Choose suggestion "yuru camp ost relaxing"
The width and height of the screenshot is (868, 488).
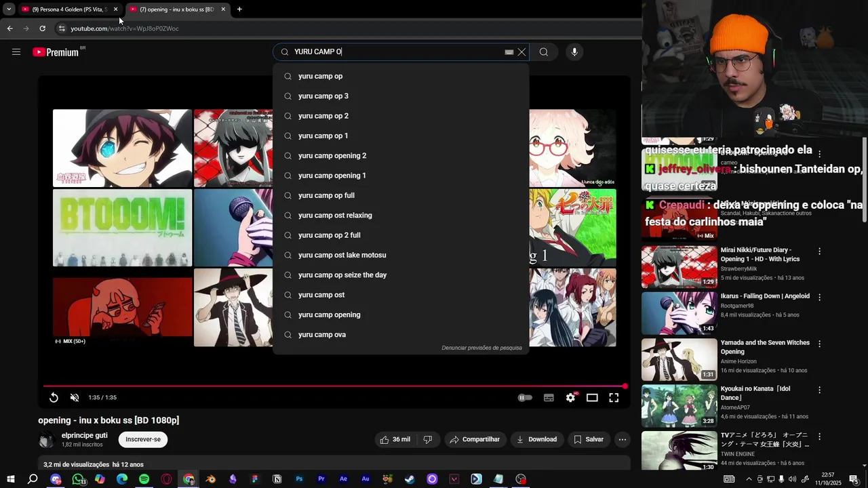pos(400,216)
